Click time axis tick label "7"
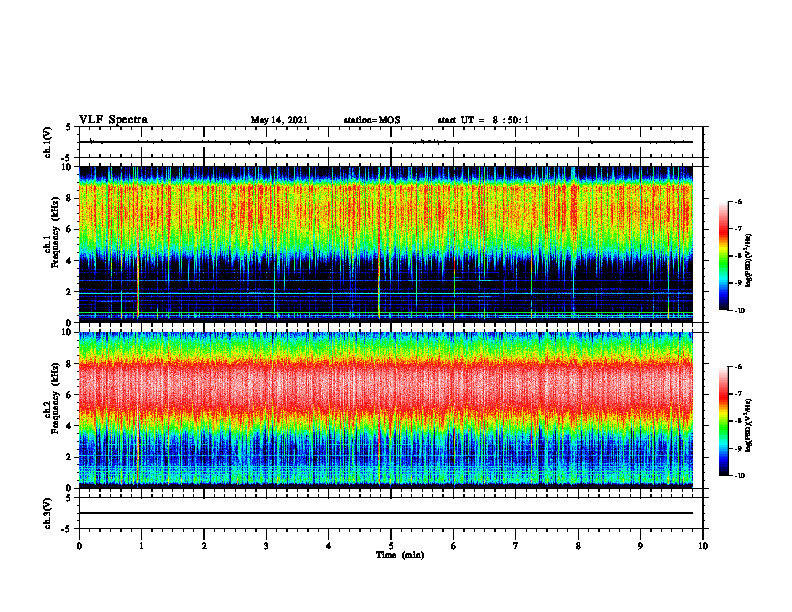This screenshot has width=792, height=612. coord(516,546)
